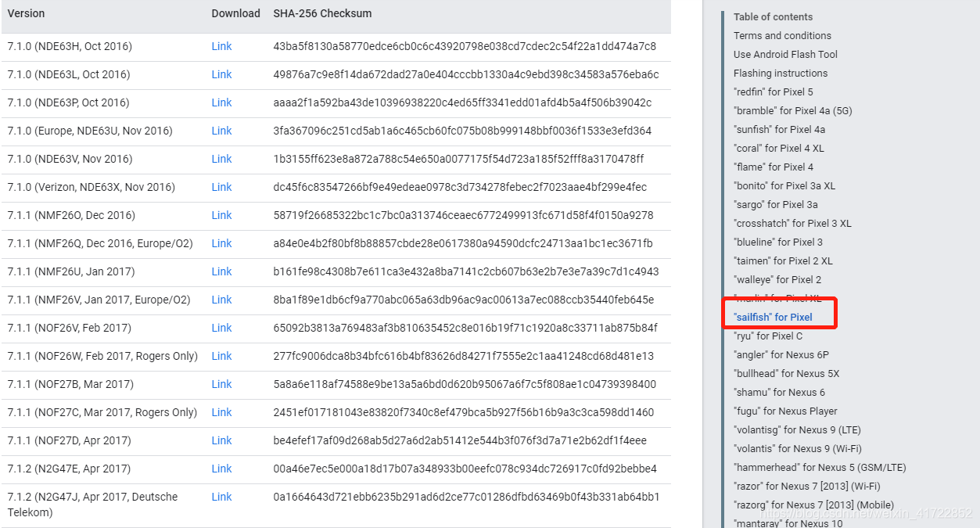980x528 pixels.
Task: Open download Link for 7.1.1 (NOF27C, Rogers Only)
Action: coord(221,412)
